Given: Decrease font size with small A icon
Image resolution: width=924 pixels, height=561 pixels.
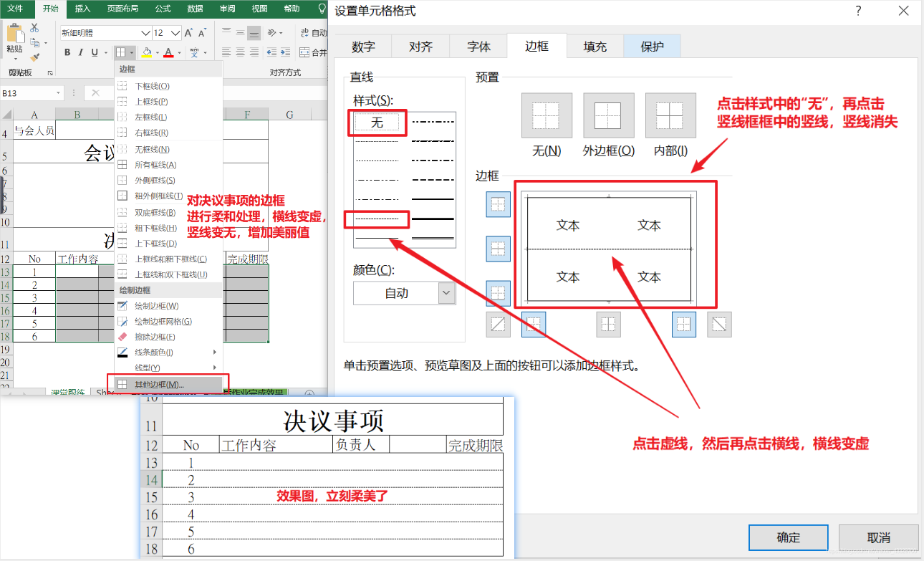Looking at the screenshot, I should pos(202,33).
